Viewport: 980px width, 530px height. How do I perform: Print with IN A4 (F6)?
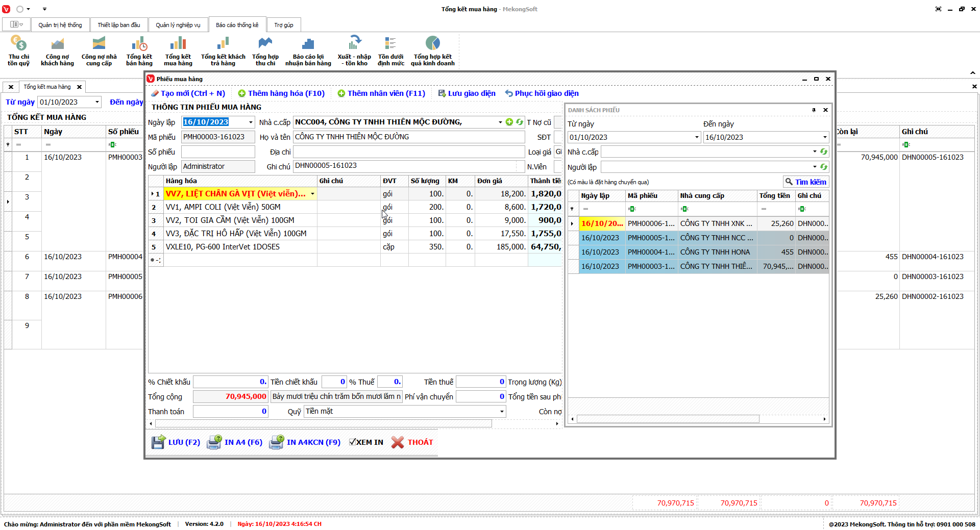click(235, 442)
